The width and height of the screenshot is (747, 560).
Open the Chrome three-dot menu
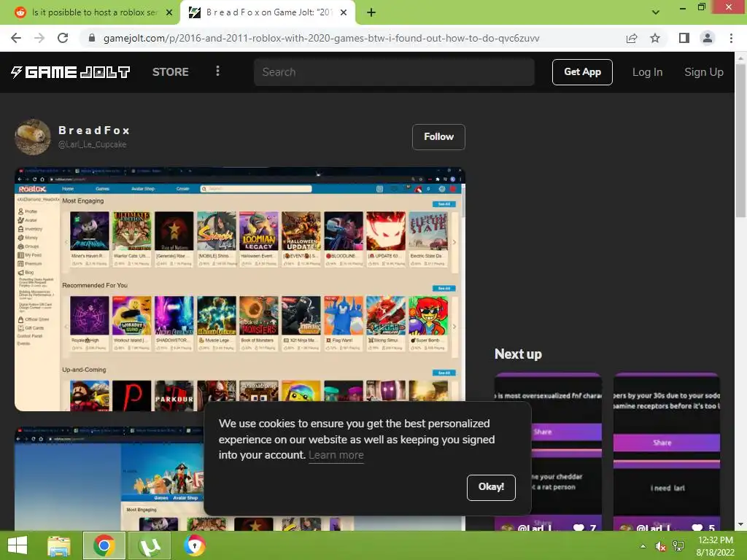pyautogui.click(x=731, y=38)
